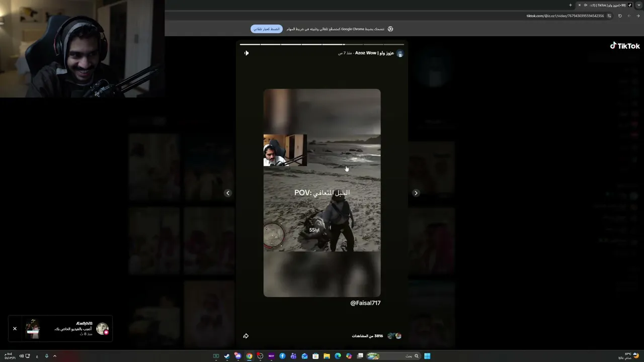Launch Microsoft Copilot from the taskbar
Image resolution: width=644 pixels, height=362 pixels.
(x=349, y=356)
